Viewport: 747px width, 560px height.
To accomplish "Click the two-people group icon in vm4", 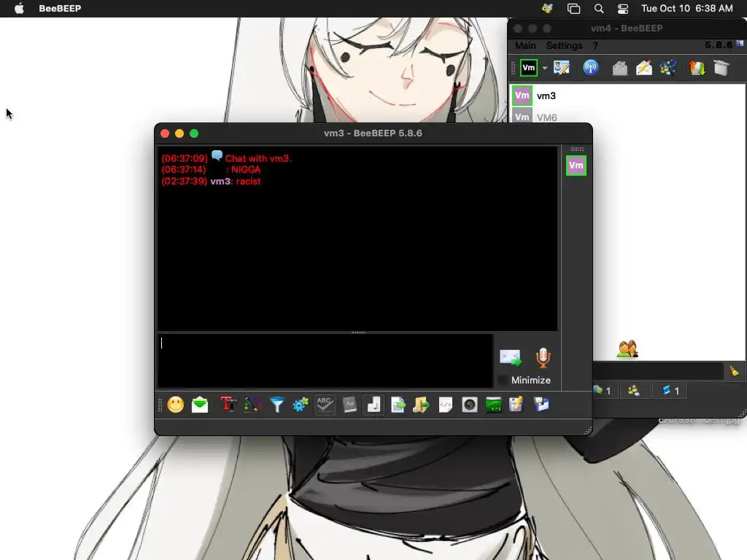I will tap(627, 349).
